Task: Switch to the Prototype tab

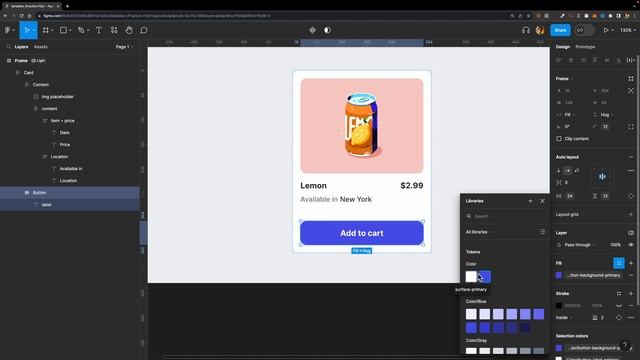Action: pyautogui.click(x=585, y=47)
